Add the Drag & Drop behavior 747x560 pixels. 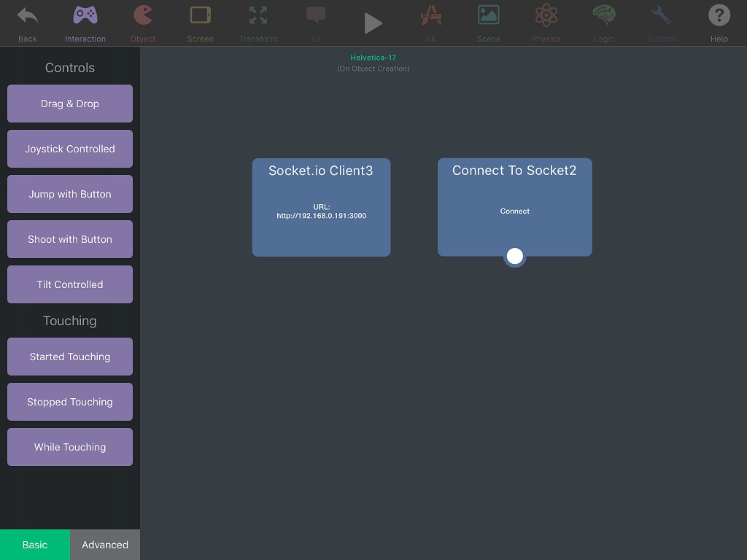click(x=70, y=104)
